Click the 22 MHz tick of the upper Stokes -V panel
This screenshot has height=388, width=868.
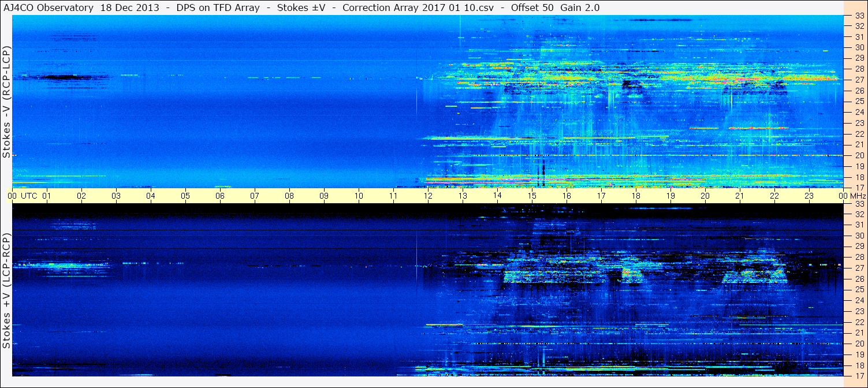pos(859,133)
